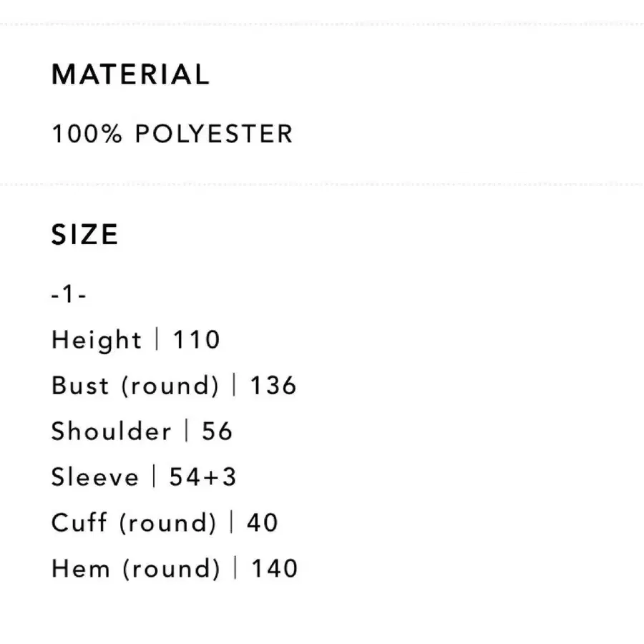Select the hem value 140
Viewport: 644px width, 644px height.
tap(274, 569)
